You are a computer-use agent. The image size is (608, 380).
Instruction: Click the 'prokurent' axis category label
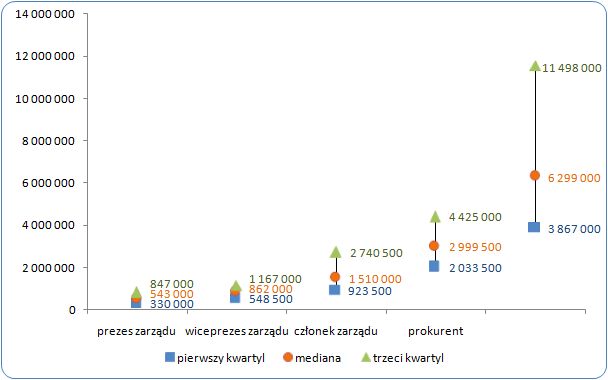[435, 332]
